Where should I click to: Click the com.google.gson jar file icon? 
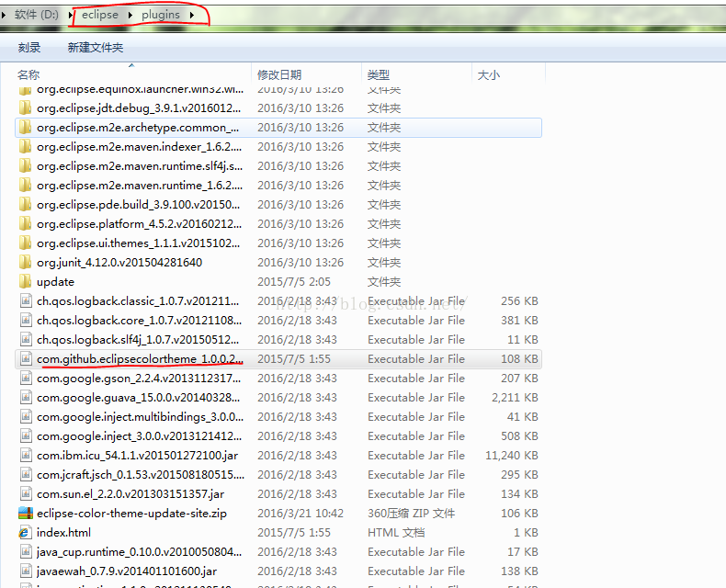(26, 379)
